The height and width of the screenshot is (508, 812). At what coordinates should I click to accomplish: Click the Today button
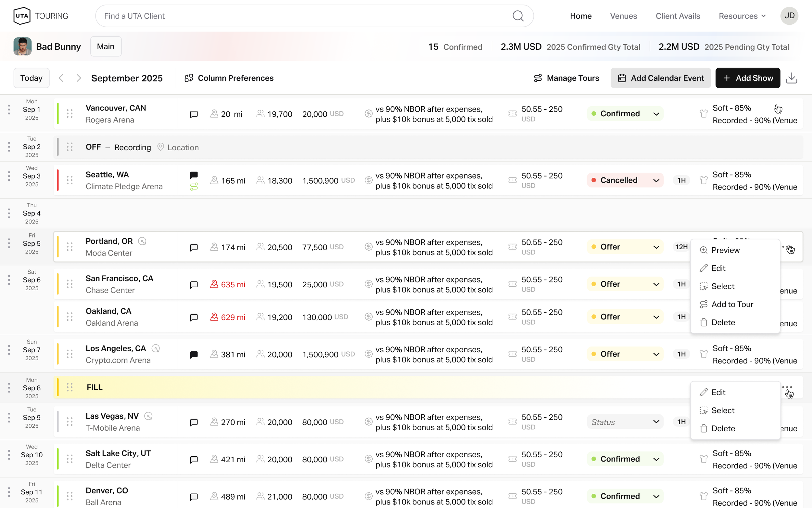31,78
